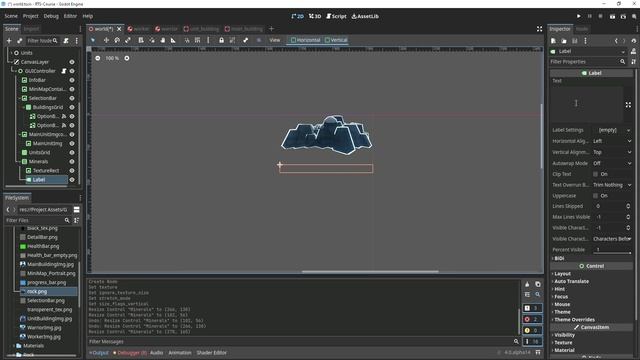Image resolution: width=640 pixels, height=360 pixels.
Task: Zoom in the 2D viewport
Action: (x=127, y=58)
